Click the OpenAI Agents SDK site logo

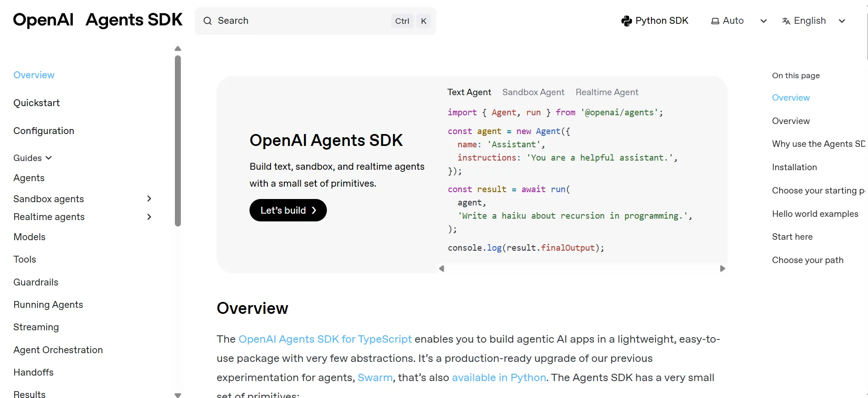[x=98, y=20]
